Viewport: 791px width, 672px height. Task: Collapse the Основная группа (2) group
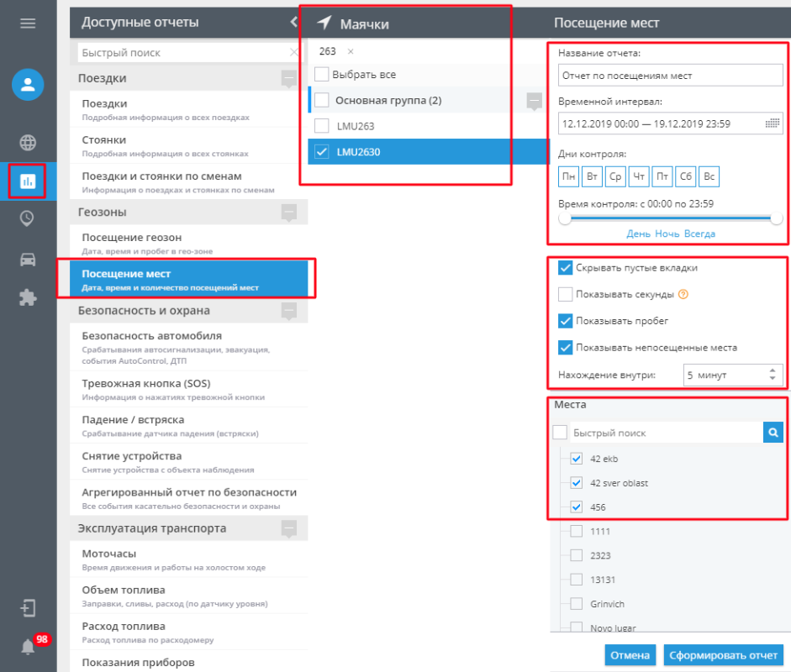535,100
